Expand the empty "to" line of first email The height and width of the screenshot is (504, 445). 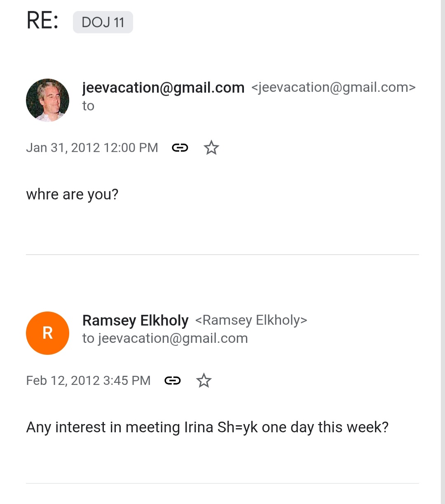[88, 106]
